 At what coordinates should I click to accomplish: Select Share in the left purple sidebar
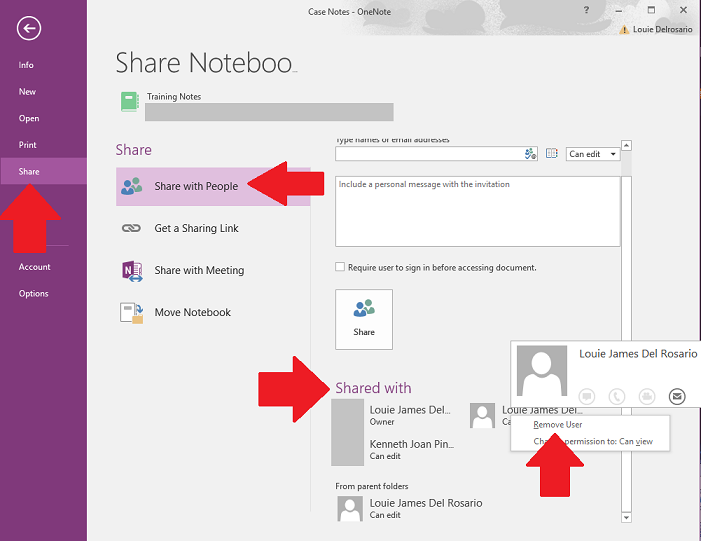tap(43, 171)
